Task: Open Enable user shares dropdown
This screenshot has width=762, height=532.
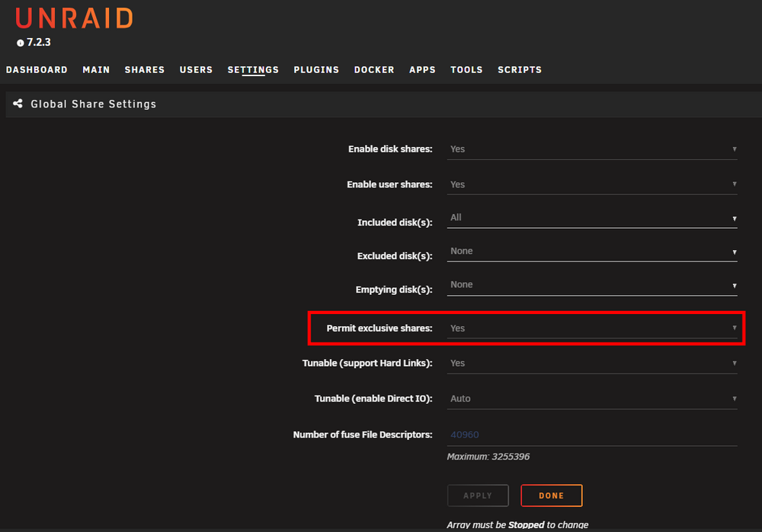Action: (x=592, y=184)
